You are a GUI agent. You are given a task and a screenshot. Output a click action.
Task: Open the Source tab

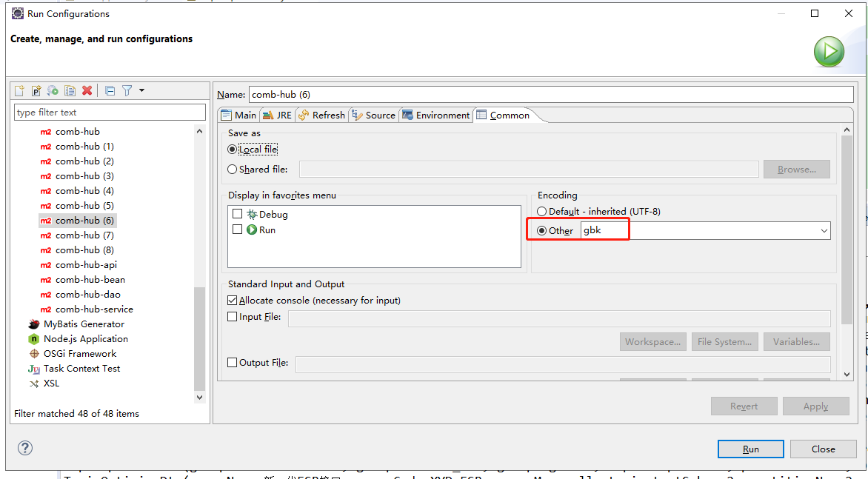(x=374, y=115)
